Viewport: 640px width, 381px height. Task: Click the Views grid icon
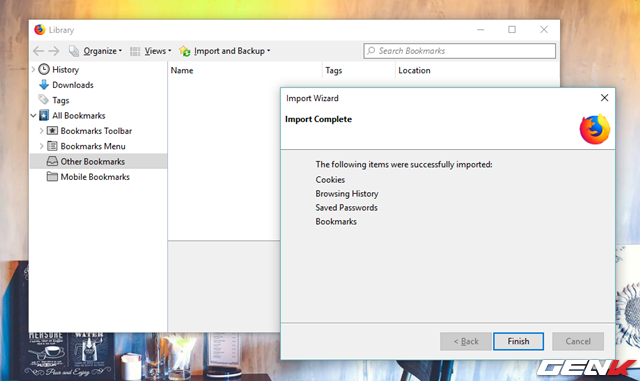[135, 51]
